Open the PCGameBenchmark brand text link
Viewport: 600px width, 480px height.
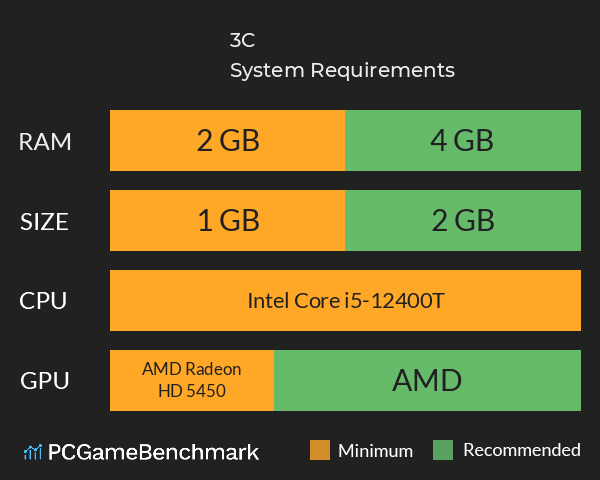point(153,452)
